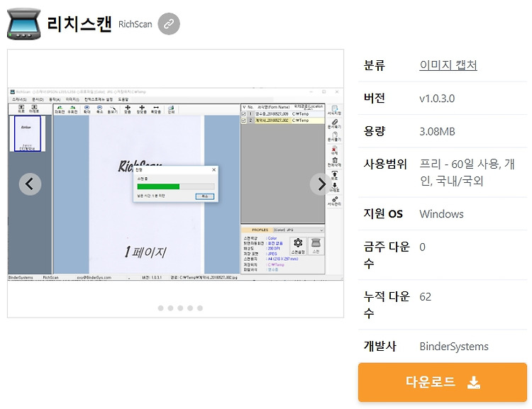Click the file size value 3.08MB
Viewport: 532px width, 409px height.
438,131
